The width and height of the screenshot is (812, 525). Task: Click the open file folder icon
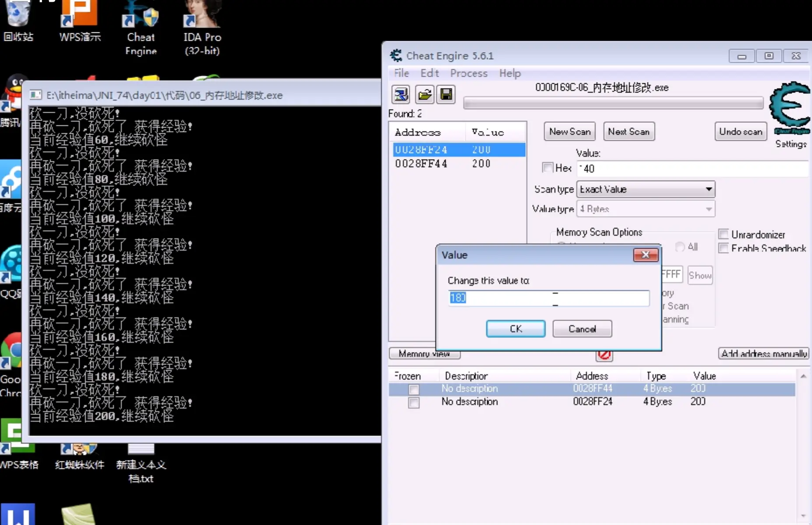(x=424, y=94)
